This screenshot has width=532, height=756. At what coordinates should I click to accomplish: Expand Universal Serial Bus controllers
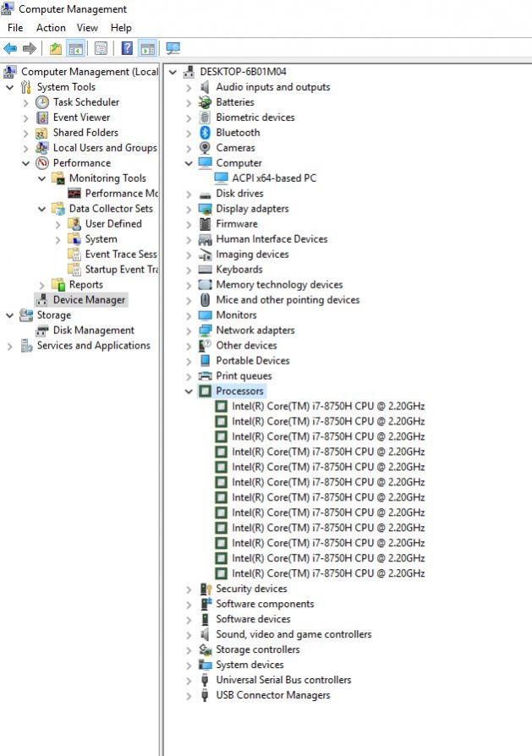pyautogui.click(x=189, y=680)
